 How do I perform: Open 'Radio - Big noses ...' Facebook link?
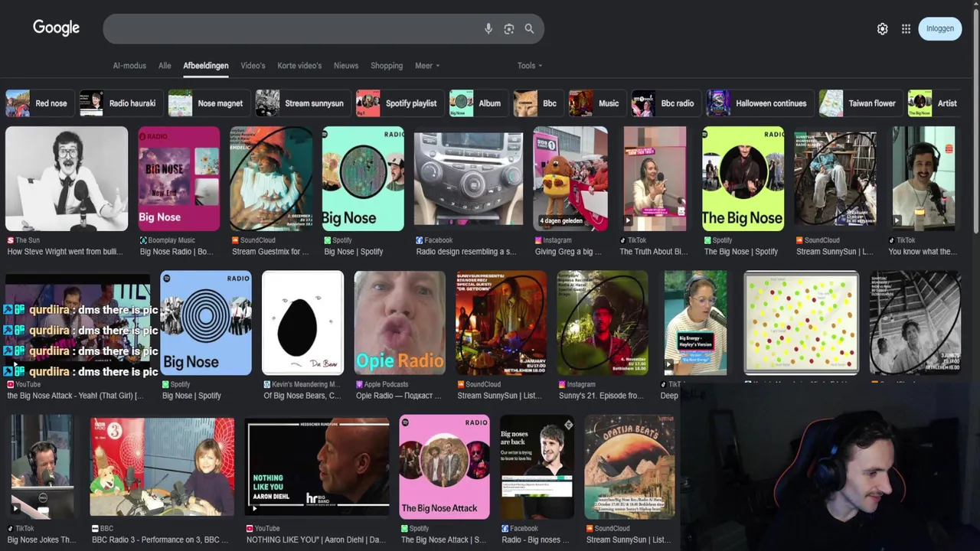click(535, 540)
